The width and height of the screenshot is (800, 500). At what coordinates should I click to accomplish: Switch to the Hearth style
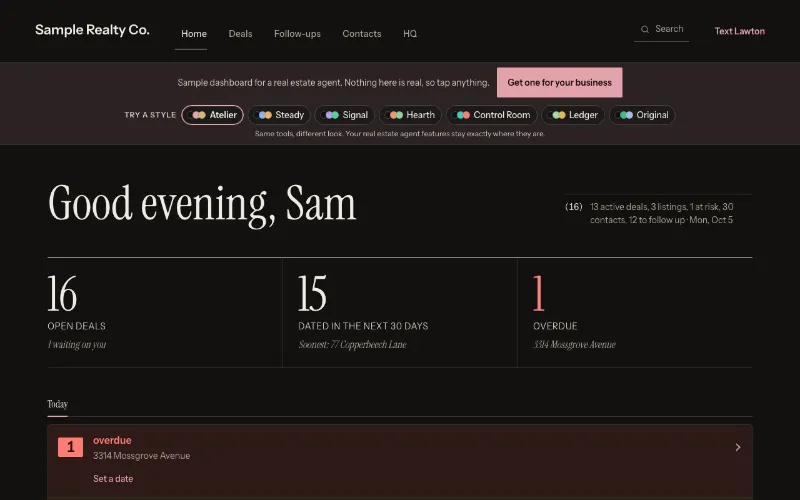click(410, 115)
